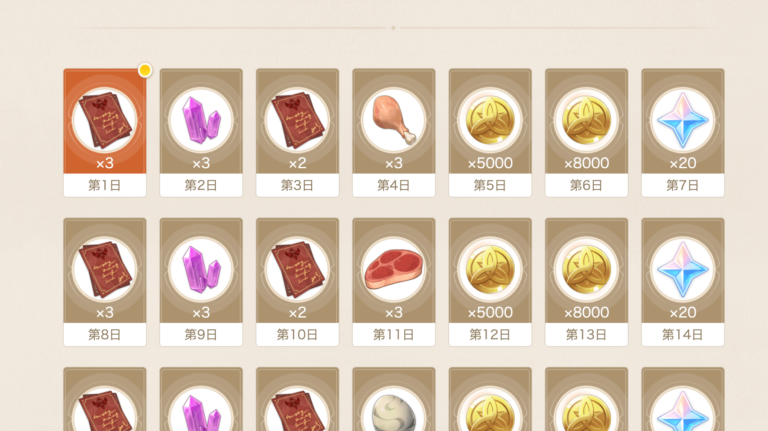This screenshot has width=768, height=431.
Task: Click the 第11日 day label
Action: tap(394, 335)
